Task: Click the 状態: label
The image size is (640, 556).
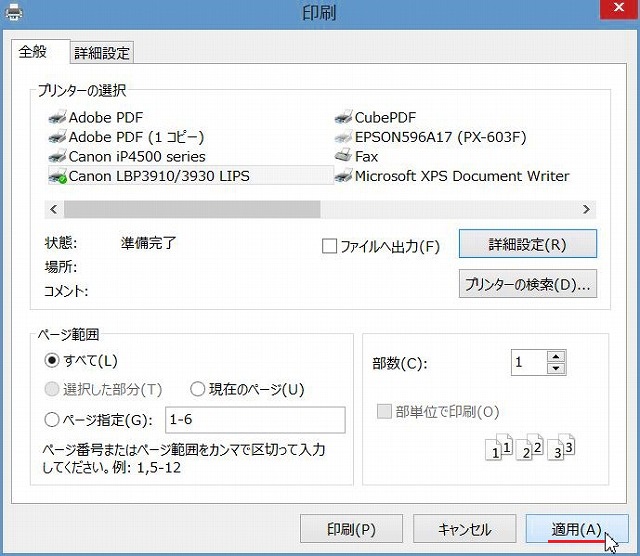Action: [x=61, y=243]
